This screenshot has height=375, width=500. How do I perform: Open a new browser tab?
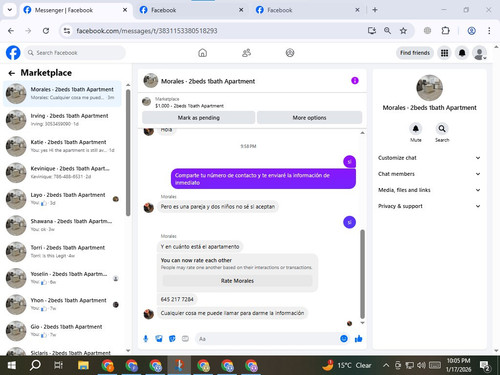coord(375,10)
